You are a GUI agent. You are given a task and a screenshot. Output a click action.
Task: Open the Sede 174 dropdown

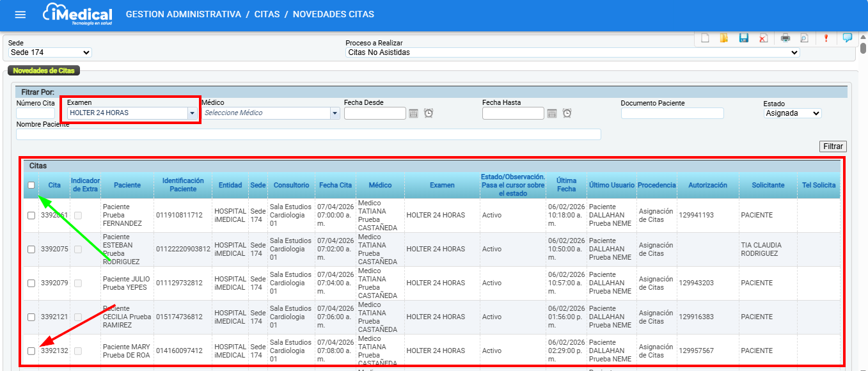(x=50, y=52)
